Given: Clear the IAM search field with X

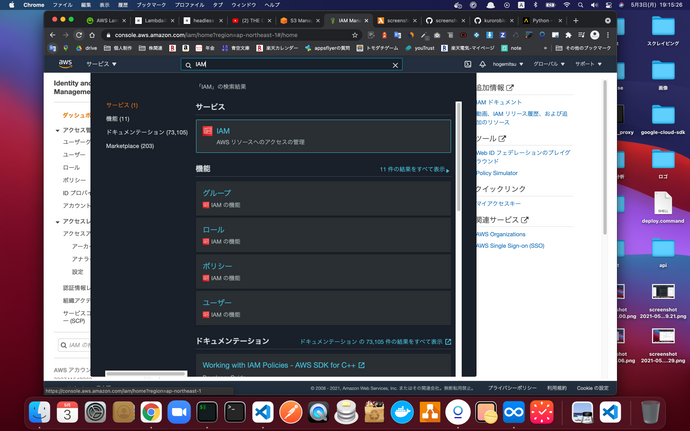Looking at the screenshot, I should pos(395,65).
